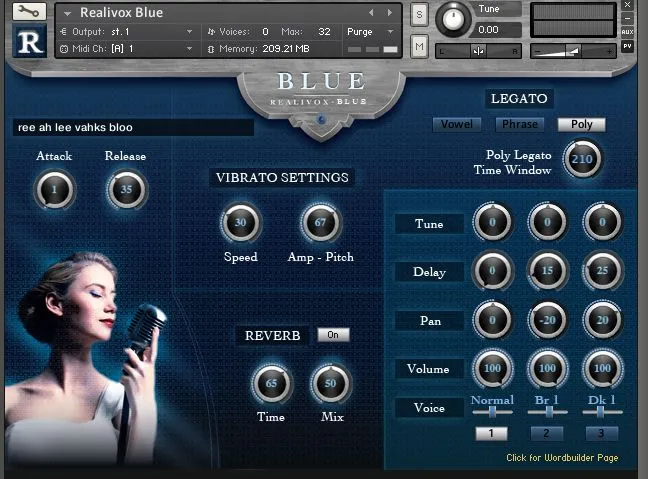Select voice slot 2 button
This screenshot has height=479, width=648.
tap(547, 433)
